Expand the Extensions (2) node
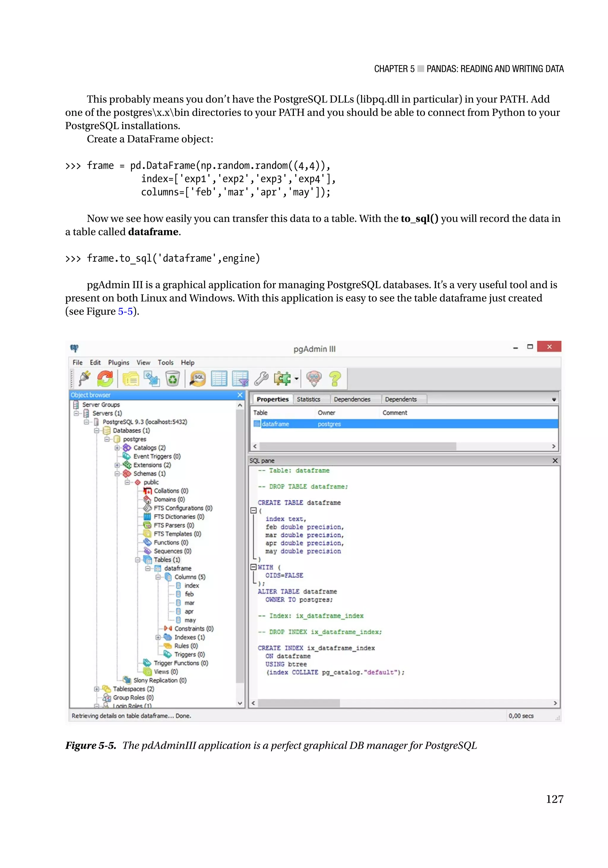 tap(117, 465)
